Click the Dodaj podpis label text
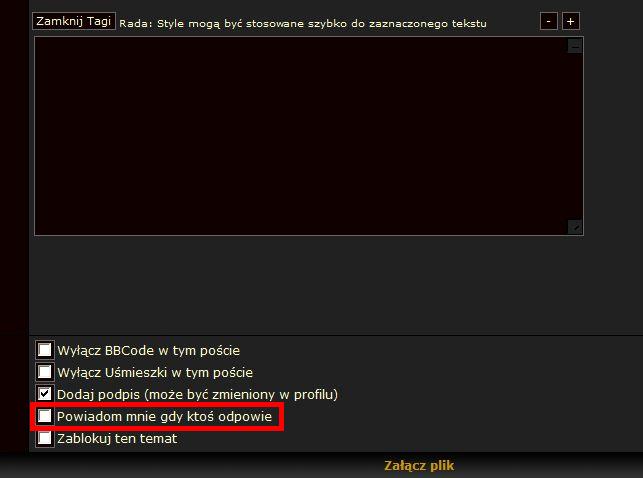643x478 pixels. click(x=197, y=394)
